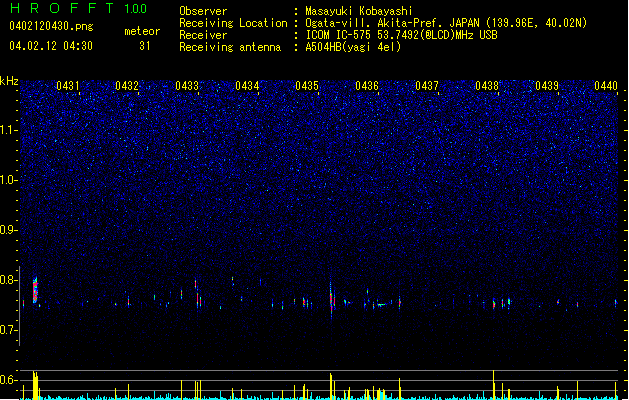Click the 'Receiver' field label
Viewport: 629px width, 400px height.
[203, 35]
